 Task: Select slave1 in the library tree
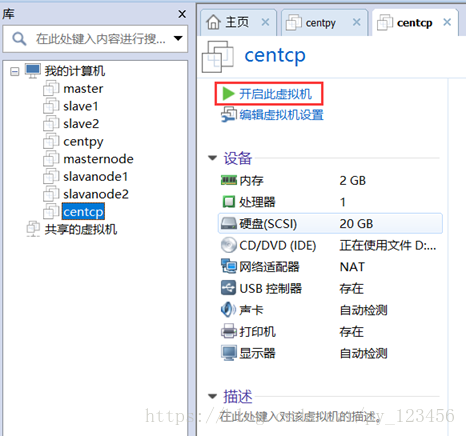click(x=81, y=106)
